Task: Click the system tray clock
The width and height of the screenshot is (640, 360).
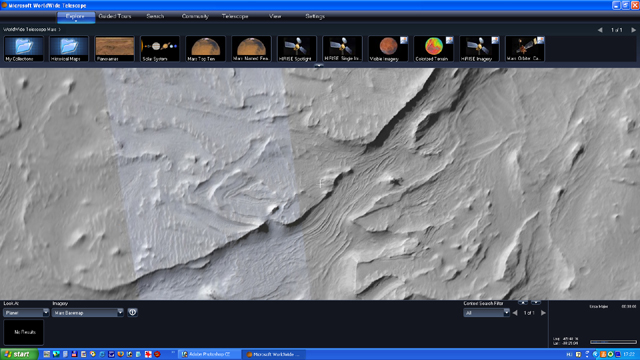Action: coord(629,354)
